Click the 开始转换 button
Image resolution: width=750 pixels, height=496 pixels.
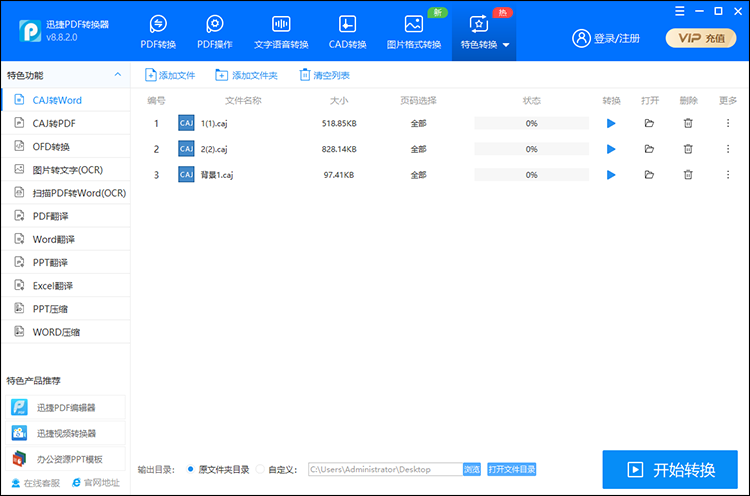(670, 470)
